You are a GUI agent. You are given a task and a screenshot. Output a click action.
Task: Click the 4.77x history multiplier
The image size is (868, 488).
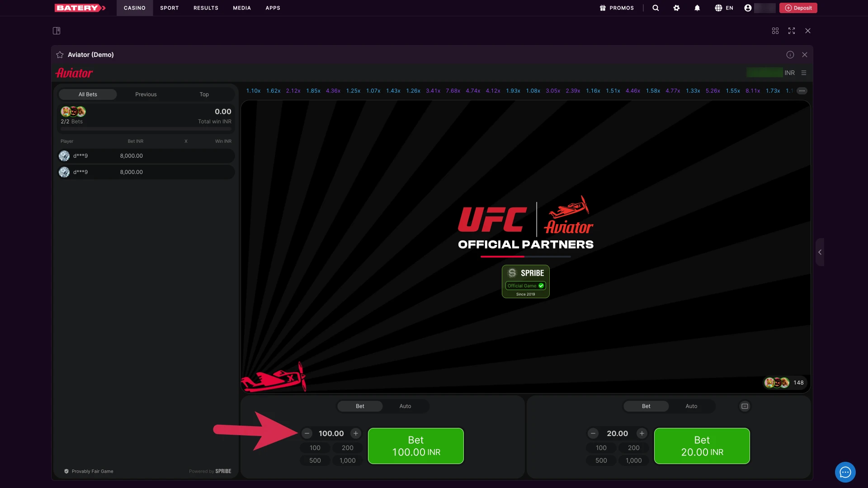(673, 91)
